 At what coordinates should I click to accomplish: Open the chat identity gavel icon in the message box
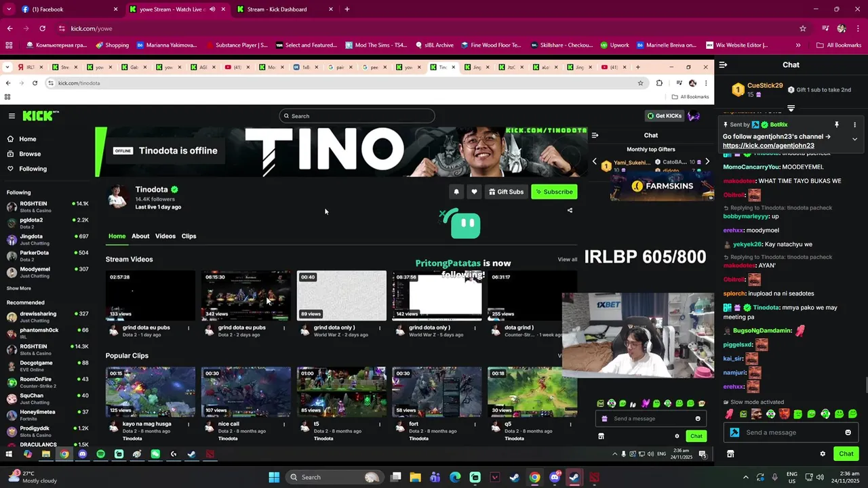coord(734,432)
